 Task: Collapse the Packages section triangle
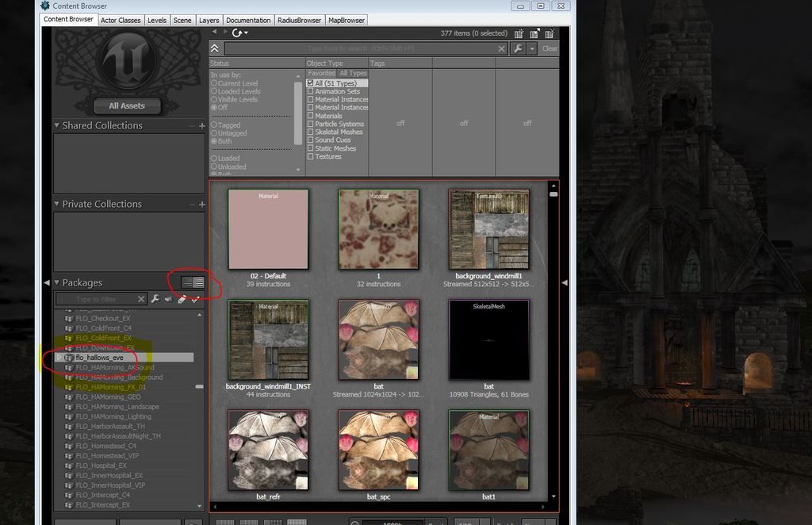coord(57,282)
